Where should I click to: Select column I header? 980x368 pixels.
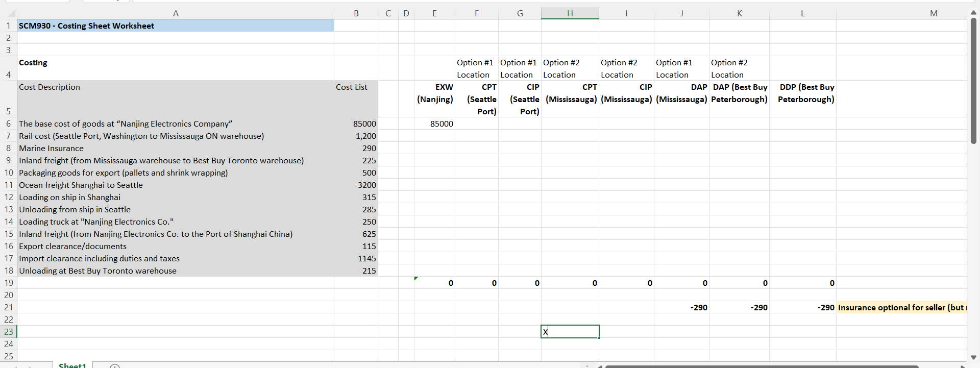[626, 13]
